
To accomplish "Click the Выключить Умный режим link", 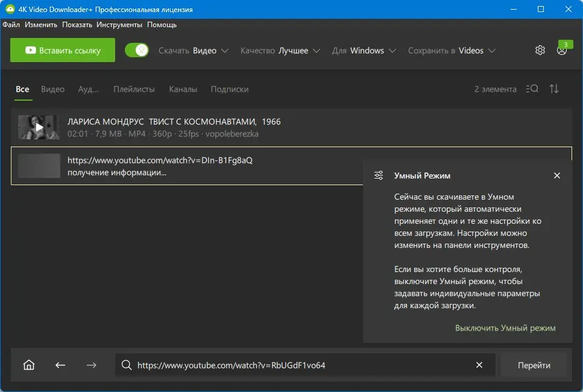I will [x=505, y=328].
